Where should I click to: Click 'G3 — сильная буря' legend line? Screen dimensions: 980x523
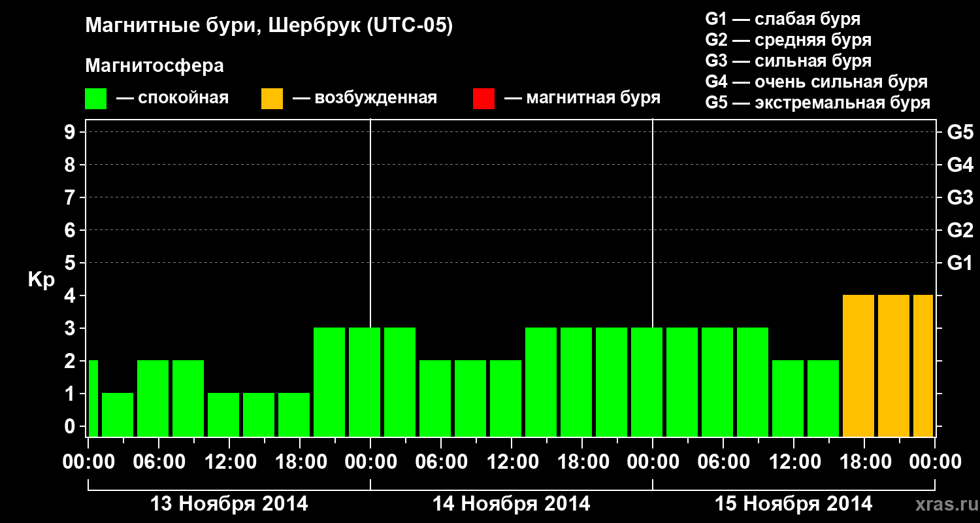[x=788, y=61]
